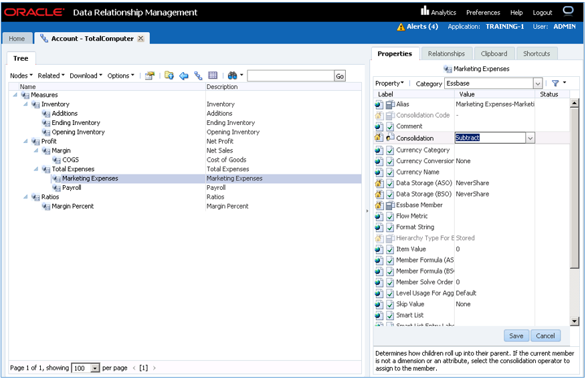
Task: Click the house icon beside Data Storage (ASO)
Action: (379, 183)
